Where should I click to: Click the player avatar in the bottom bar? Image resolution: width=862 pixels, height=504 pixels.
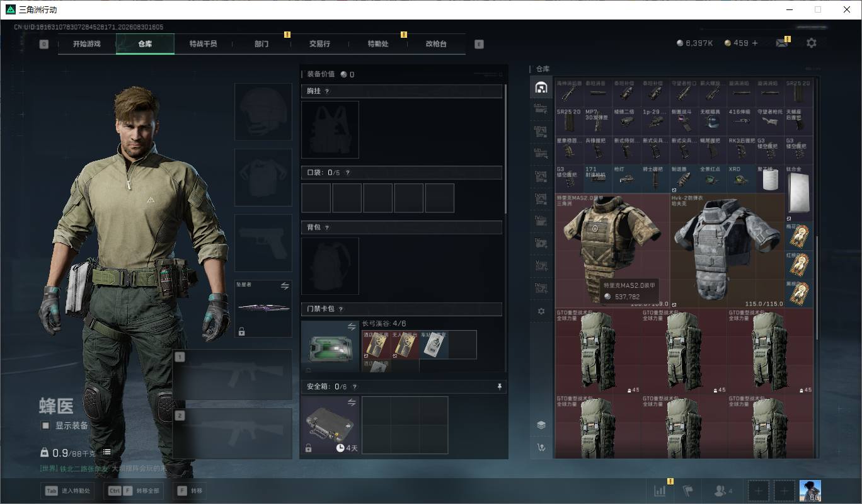pos(810,491)
